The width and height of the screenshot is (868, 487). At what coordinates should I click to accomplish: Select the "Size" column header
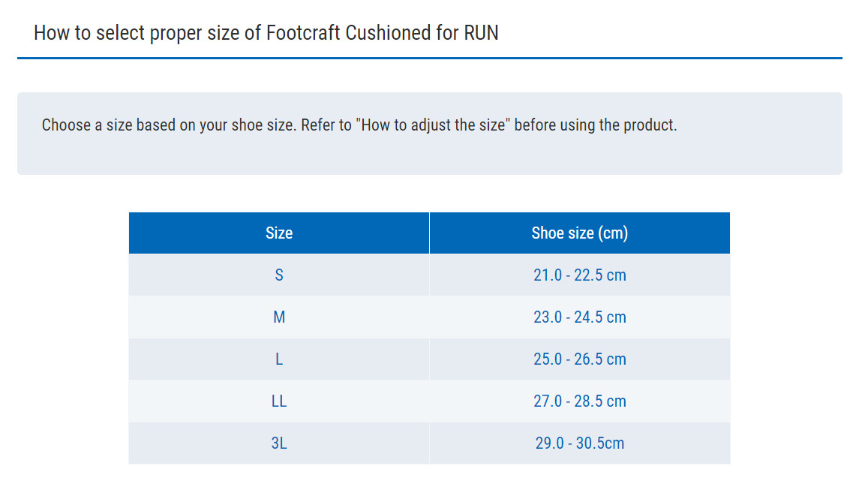[x=279, y=233]
